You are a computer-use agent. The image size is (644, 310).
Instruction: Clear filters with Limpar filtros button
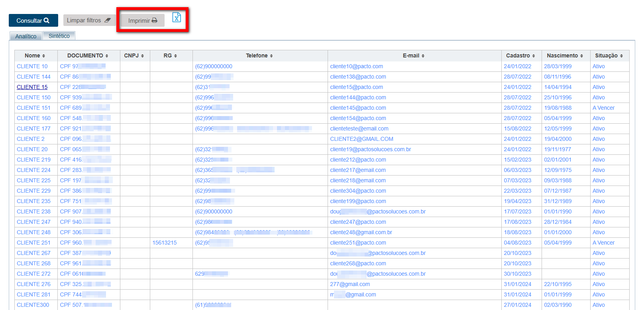(88, 20)
